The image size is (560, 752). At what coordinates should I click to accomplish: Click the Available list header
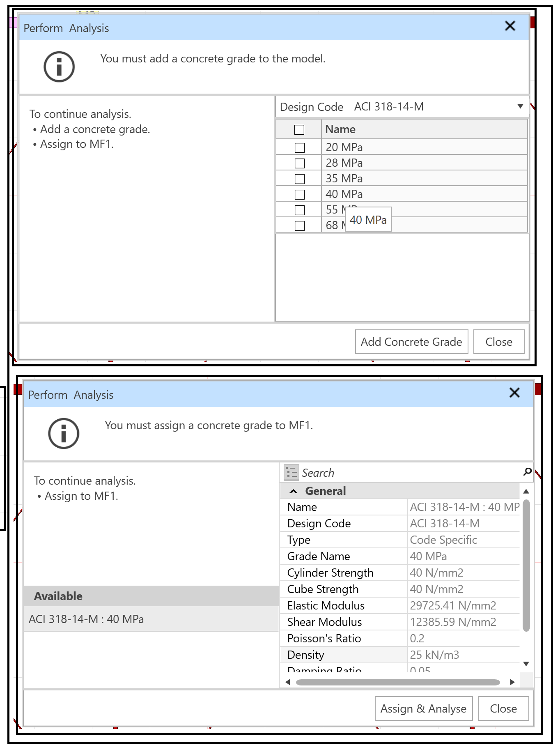pos(151,596)
